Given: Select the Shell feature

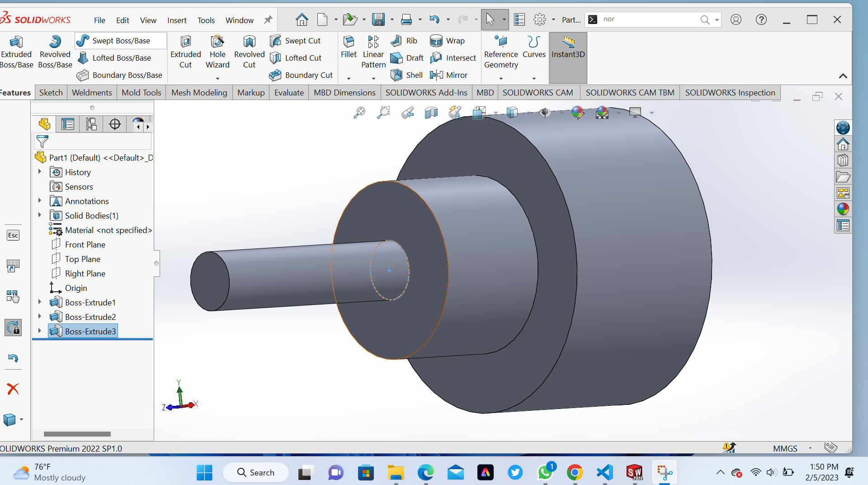Looking at the screenshot, I should pos(406,75).
